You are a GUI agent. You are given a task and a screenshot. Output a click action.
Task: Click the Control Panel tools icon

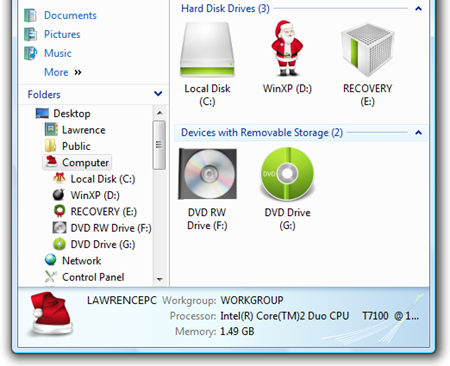(51, 277)
